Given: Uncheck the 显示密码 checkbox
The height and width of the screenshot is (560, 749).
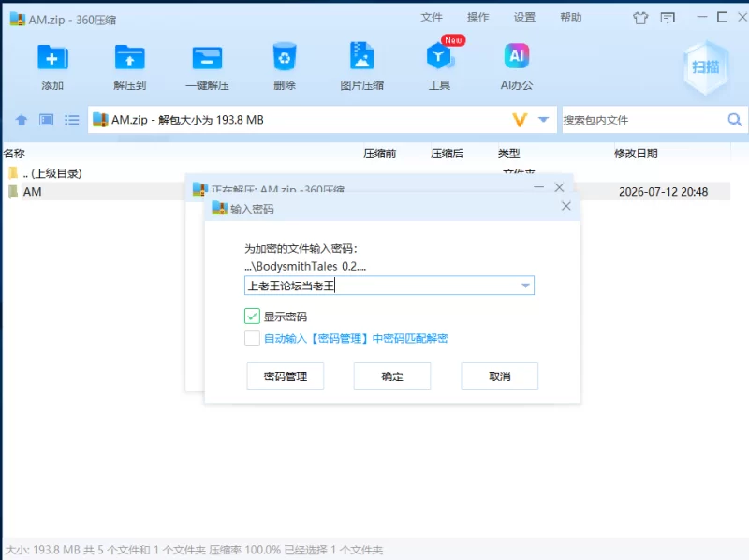Looking at the screenshot, I should pyautogui.click(x=252, y=317).
